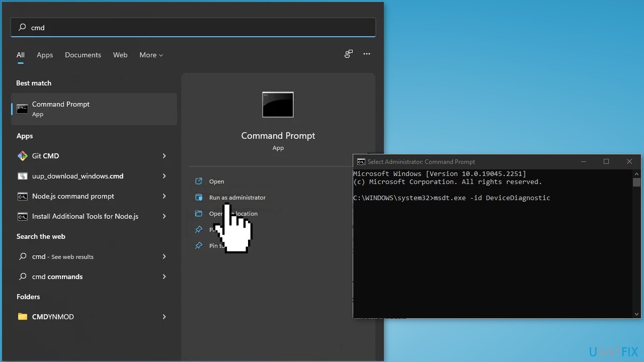This screenshot has height=362, width=644.
Task: Expand the More filter dropdown
Action: tap(151, 55)
